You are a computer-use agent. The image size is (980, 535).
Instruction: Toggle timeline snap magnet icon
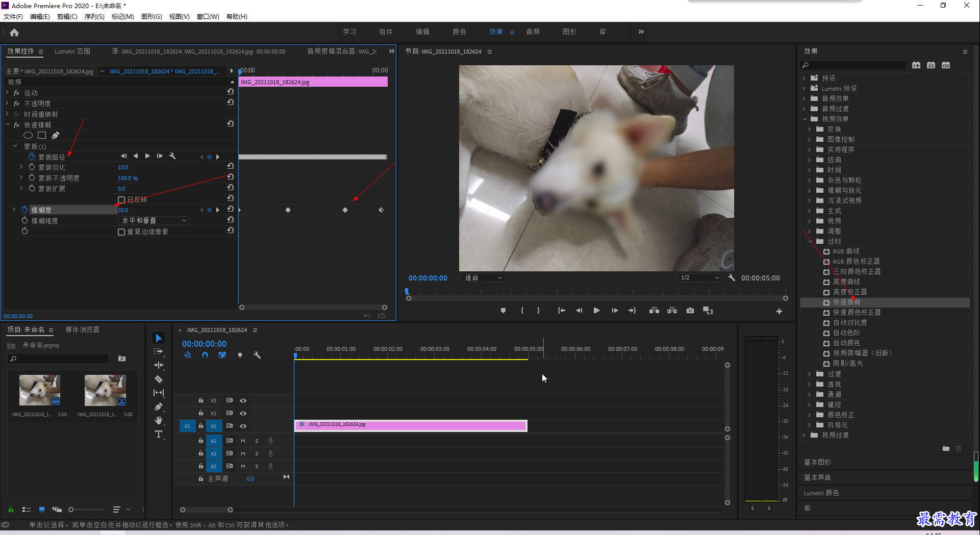pos(205,355)
